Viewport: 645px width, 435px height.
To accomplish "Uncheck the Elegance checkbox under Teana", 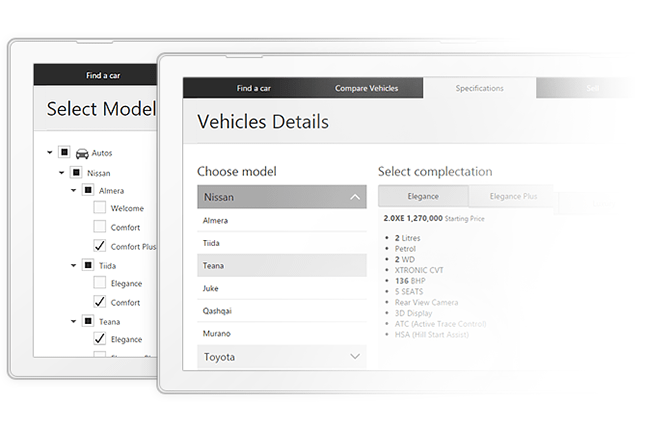I will click(100, 339).
